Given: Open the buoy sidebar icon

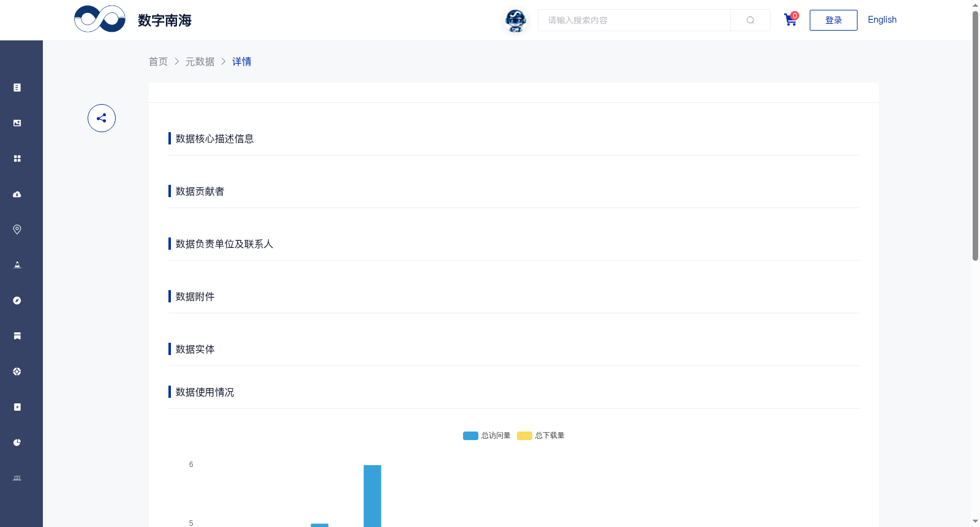Looking at the screenshot, I should [x=17, y=265].
